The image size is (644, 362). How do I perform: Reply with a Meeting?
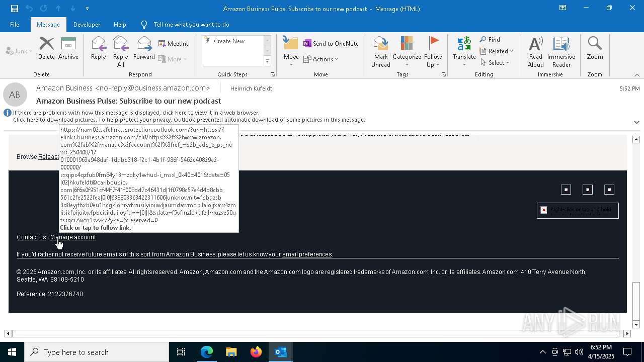point(174,44)
